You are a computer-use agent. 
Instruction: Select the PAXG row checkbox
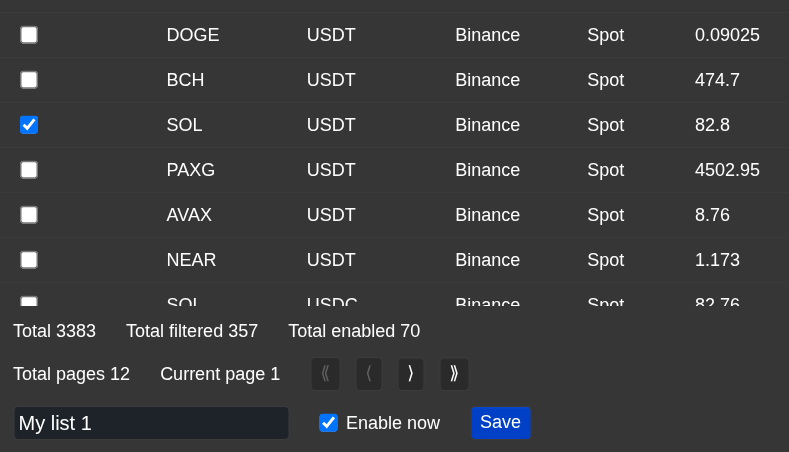(29, 170)
